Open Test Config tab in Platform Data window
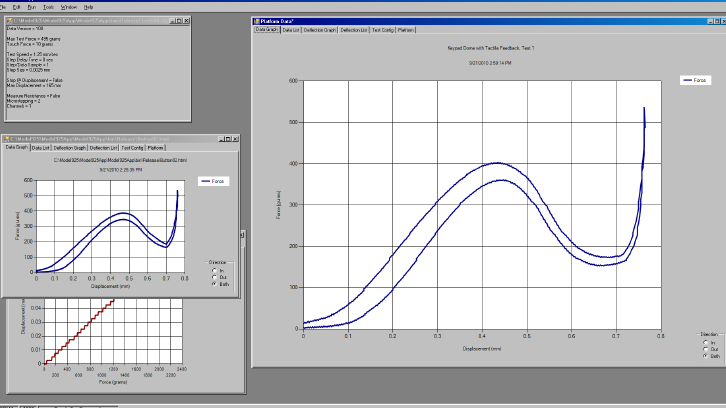 (x=382, y=30)
